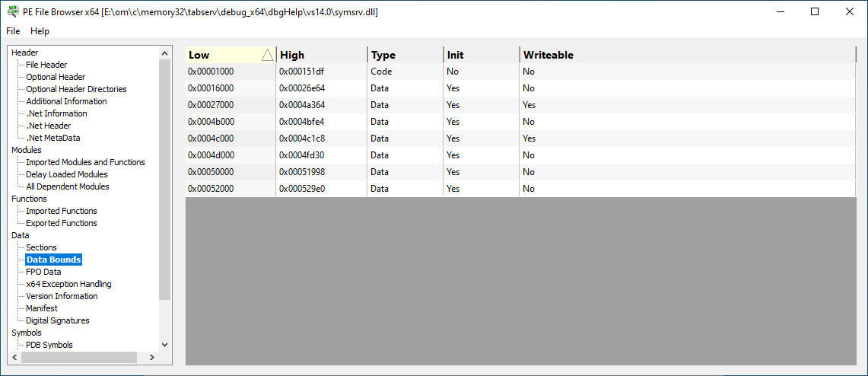This screenshot has height=376, width=868.
Task: Sort by the Type column header
Action: click(x=405, y=55)
